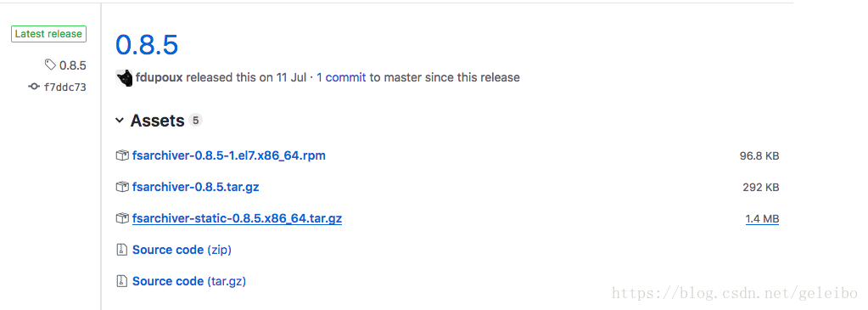
Task: Click fdupoux's avatar image
Action: 124,77
